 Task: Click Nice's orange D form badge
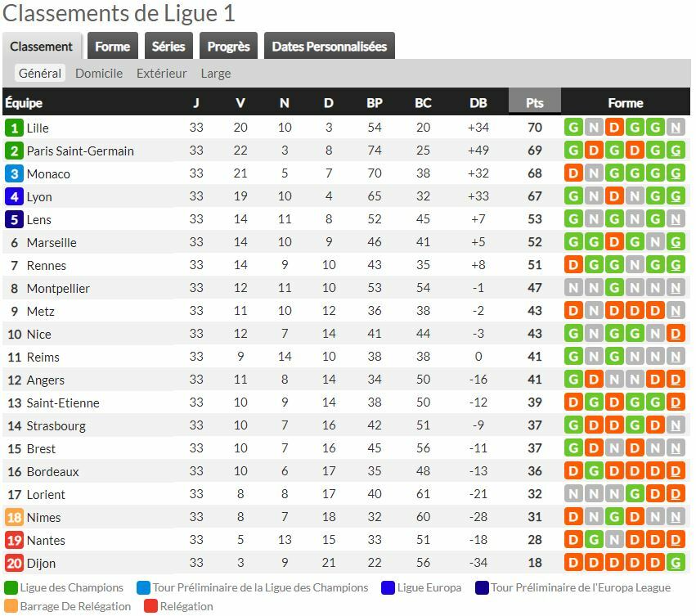676,334
